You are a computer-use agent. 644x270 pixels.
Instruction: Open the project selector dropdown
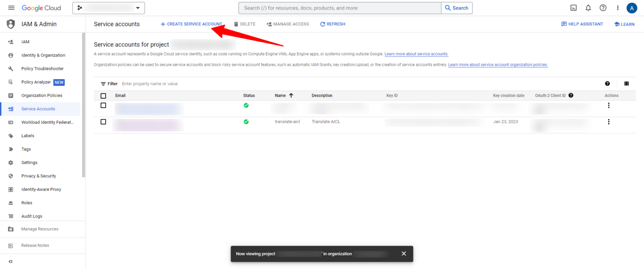tap(108, 8)
